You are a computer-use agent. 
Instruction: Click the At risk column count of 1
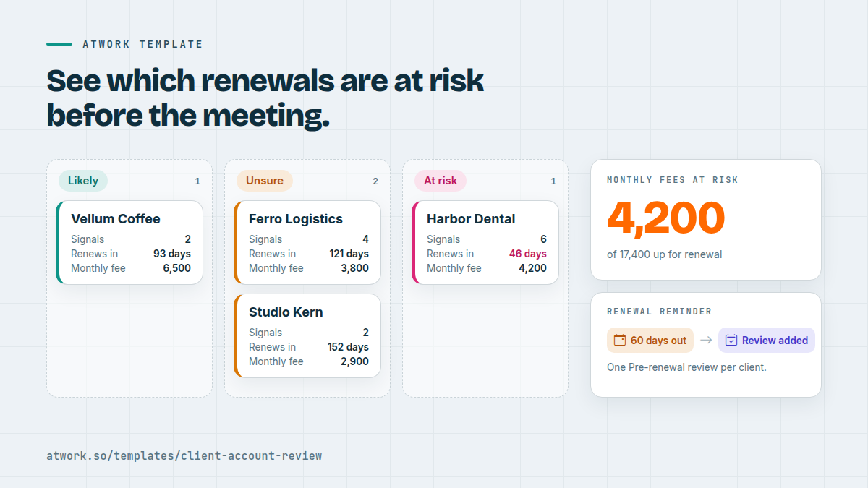[553, 181]
